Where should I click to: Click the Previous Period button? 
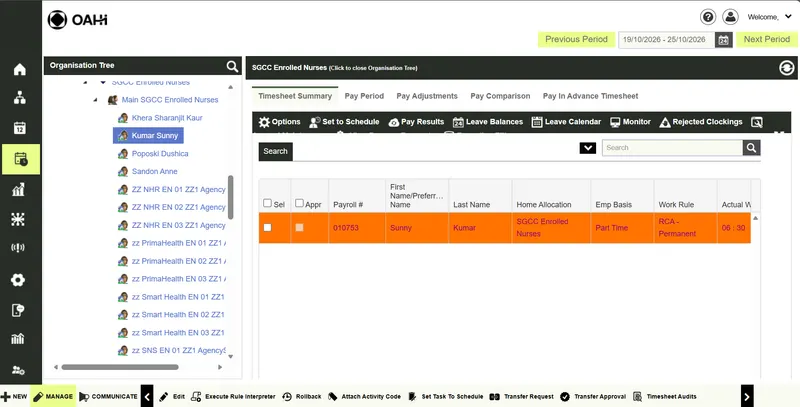(x=576, y=39)
